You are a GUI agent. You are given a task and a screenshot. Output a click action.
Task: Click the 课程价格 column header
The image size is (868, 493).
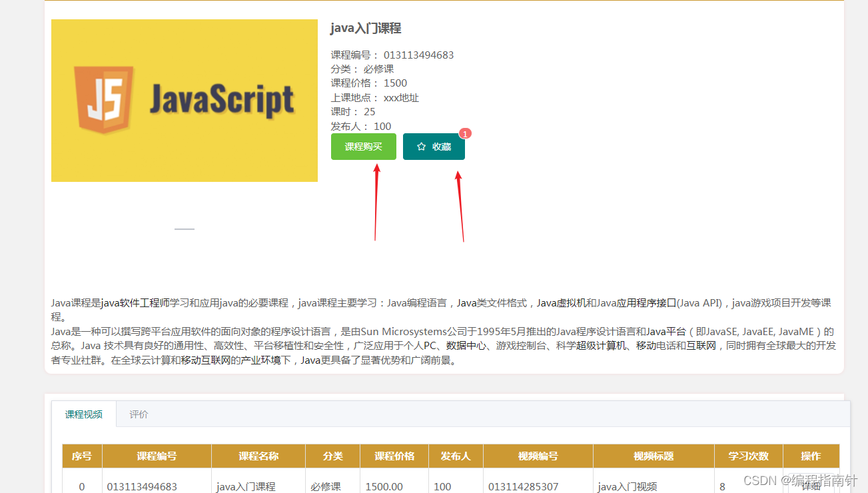[x=392, y=456]
